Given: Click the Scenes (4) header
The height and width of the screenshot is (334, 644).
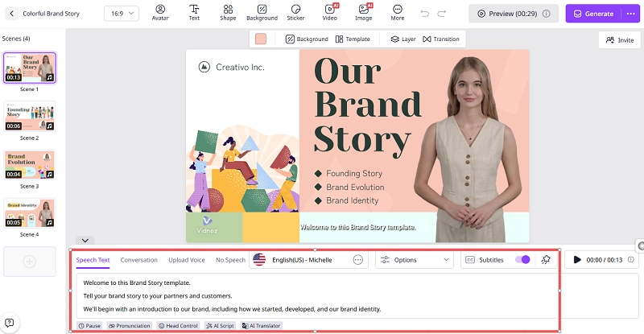Looking at the screenshot, I should (16, 39).
